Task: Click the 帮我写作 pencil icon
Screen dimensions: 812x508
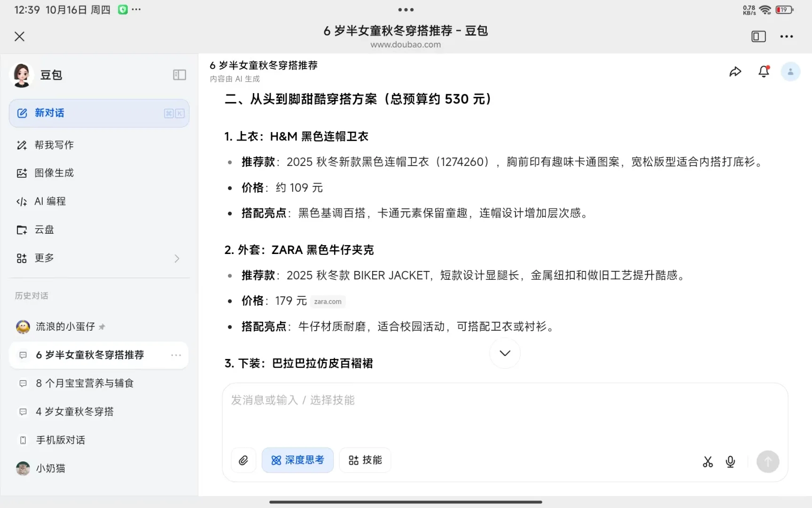Action: [x=22, y=145]
